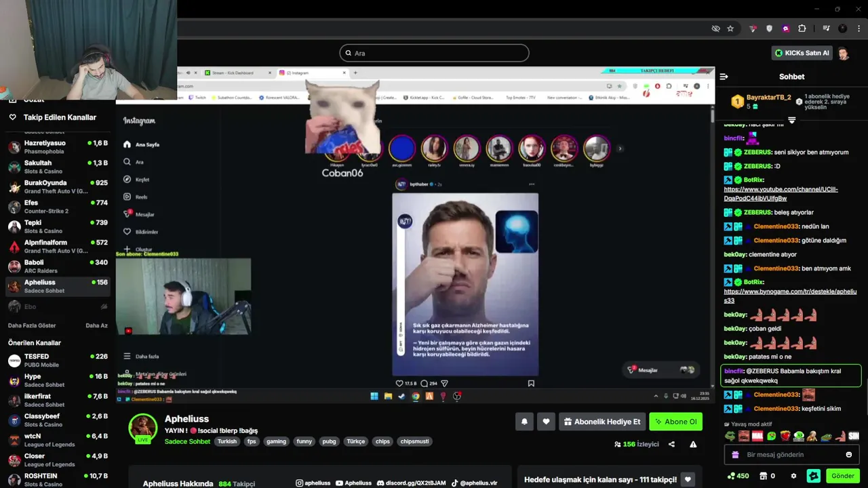Screen dimensions: 868x488
Task: Click BayraktarTB_2 top gifter name
Action: coord(768,98)
